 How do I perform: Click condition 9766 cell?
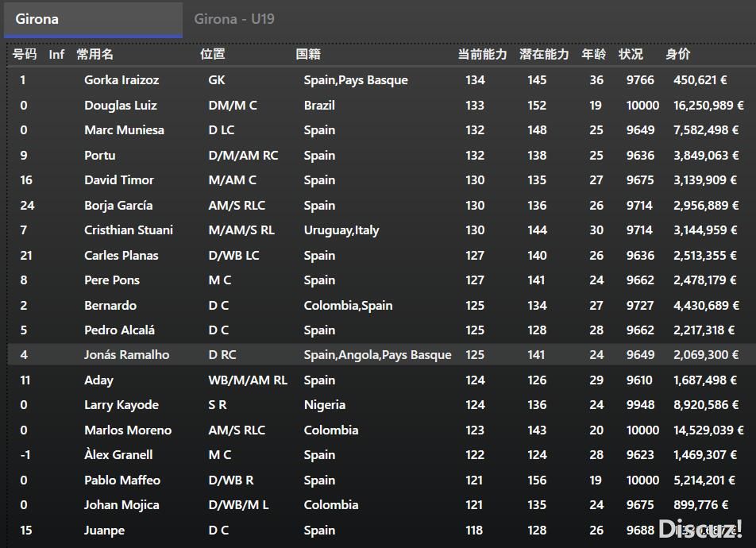click(x=640, y=80)
